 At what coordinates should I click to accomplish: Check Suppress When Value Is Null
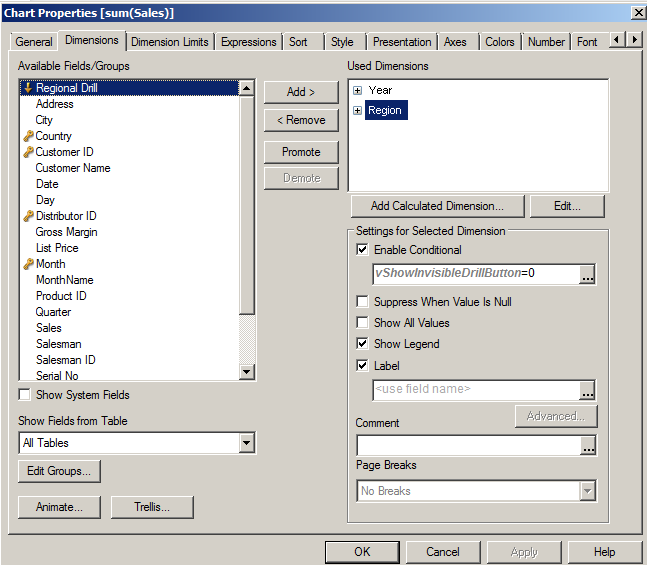point(362,302)
